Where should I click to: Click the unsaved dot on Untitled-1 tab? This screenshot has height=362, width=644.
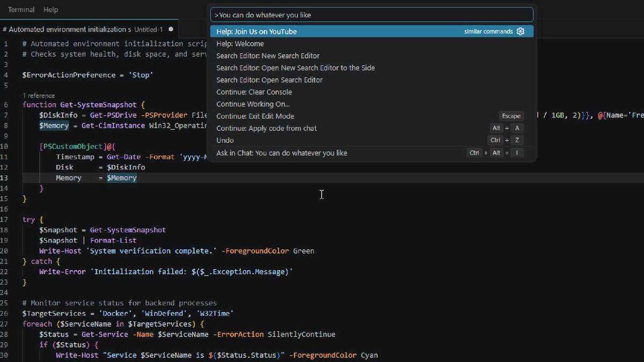point(171,29)
